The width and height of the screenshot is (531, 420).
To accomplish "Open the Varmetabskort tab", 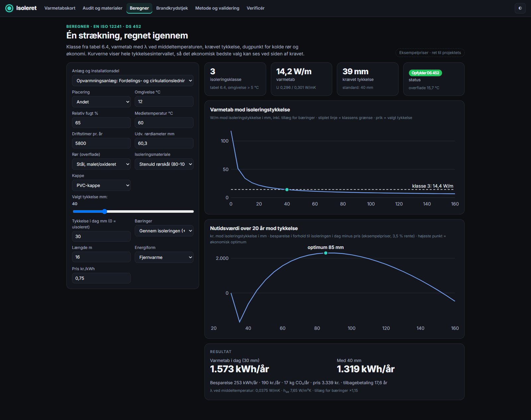I will point(60,8).
